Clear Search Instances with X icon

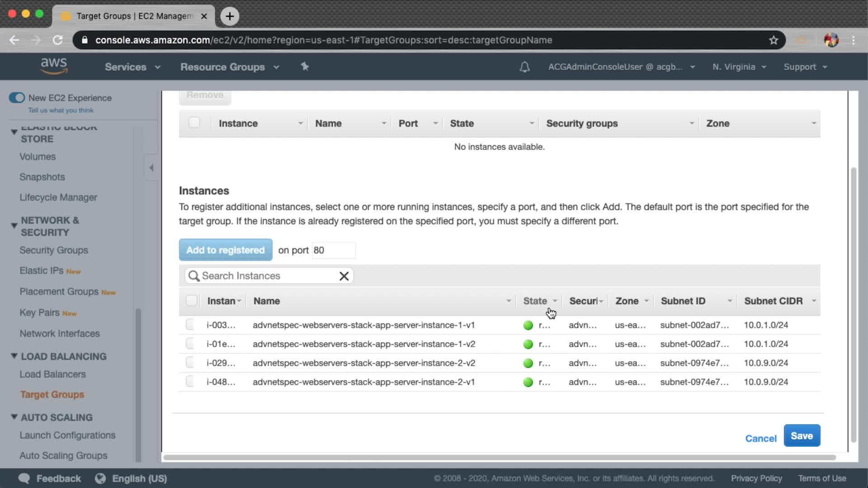click(344, 276)
